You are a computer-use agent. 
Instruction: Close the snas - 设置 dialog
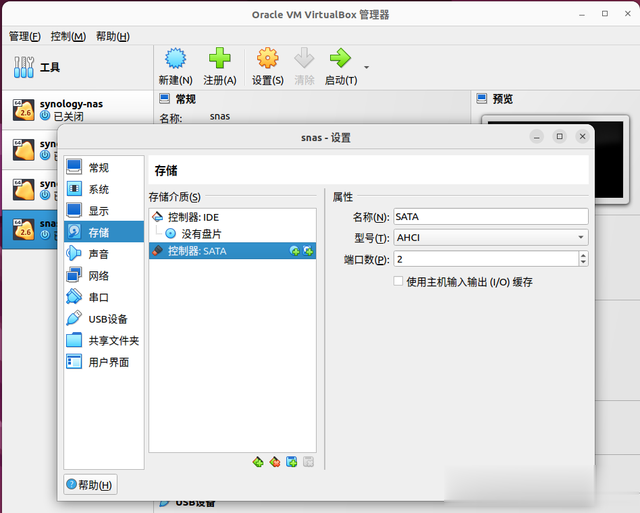click(582, 136)
